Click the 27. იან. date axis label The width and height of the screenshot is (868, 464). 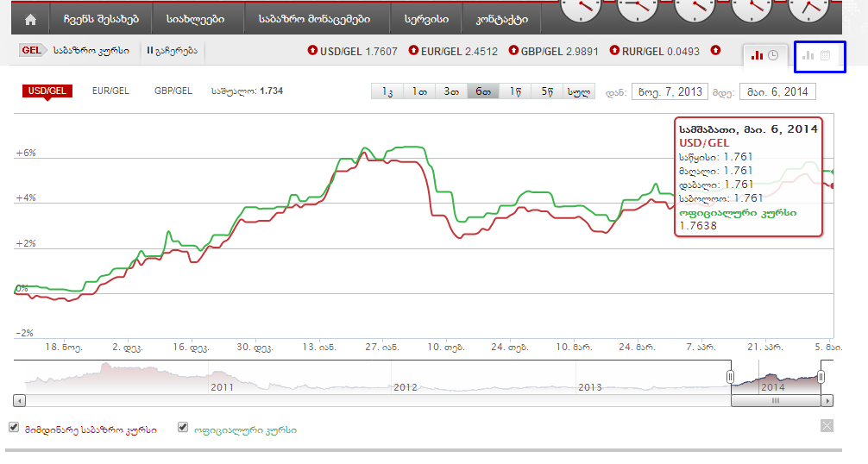382,348
